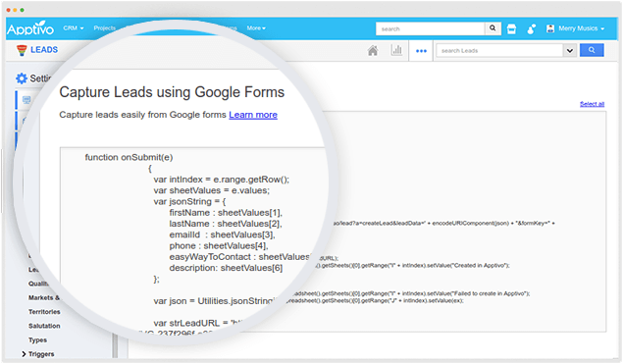Viewport: 623px width, 364px height.
Task: Open the CRM dropdown menu
Action: (74, 28)
